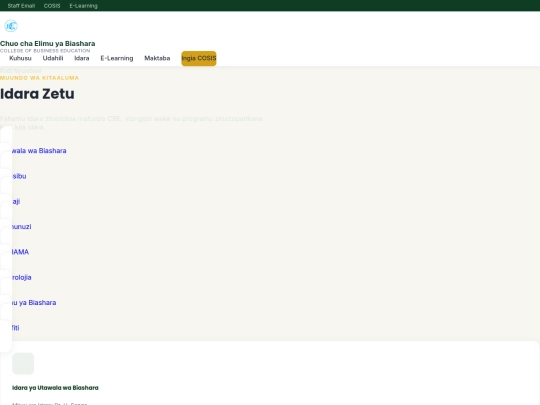Select the Utawala wa Biashara department link
Viewport: 540px width, 405px height.
tap(39, 150)
